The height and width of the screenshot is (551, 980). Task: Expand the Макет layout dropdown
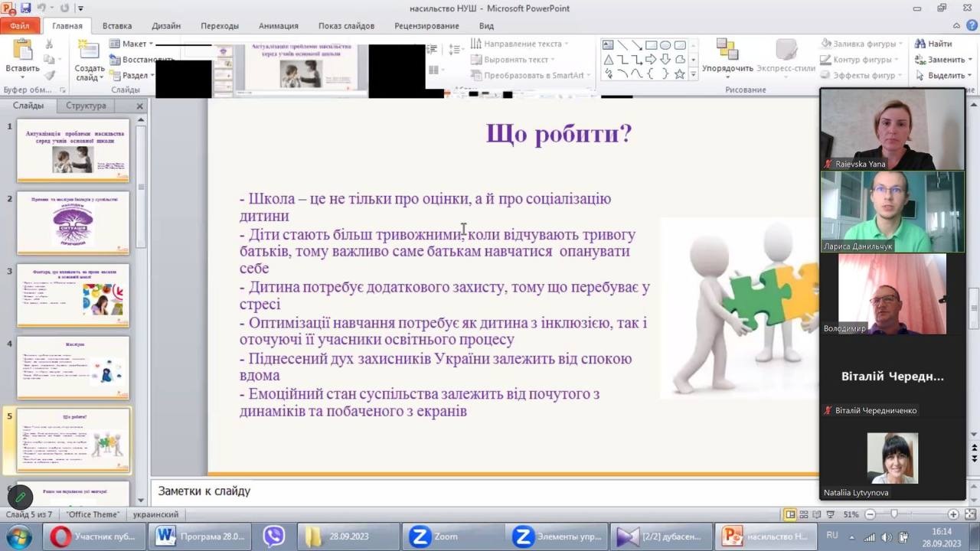coord(132,44)
